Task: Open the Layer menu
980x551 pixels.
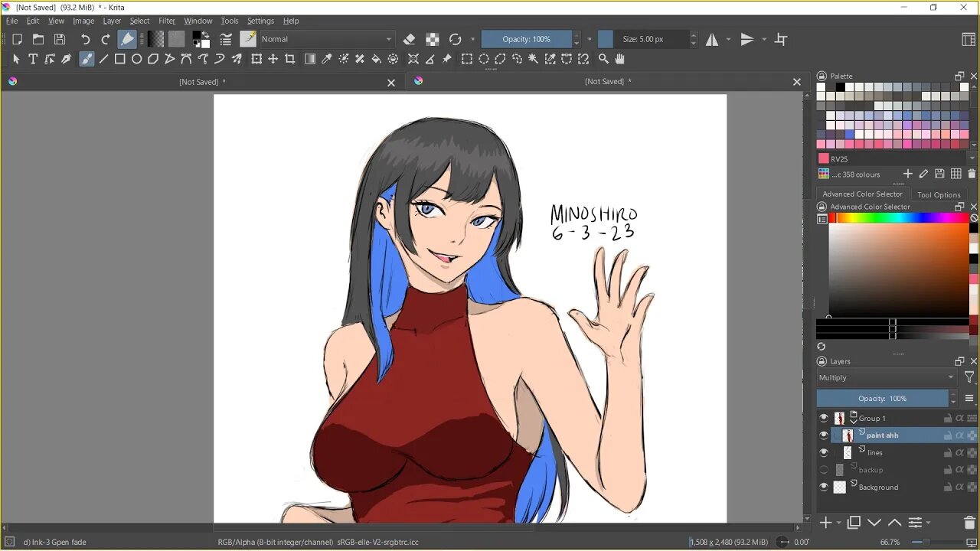Action: pyautogui.click(x=112, y=21)
